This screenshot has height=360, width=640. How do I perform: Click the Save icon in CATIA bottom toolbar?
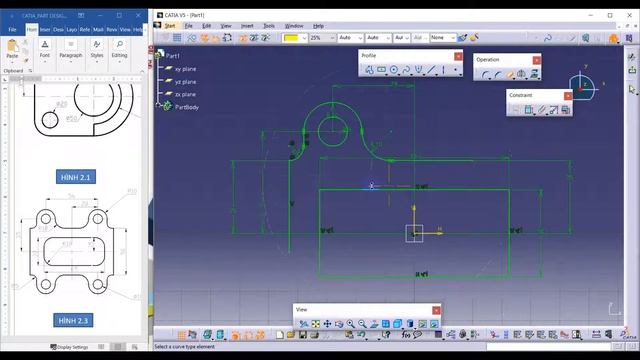tap(302, 335)
